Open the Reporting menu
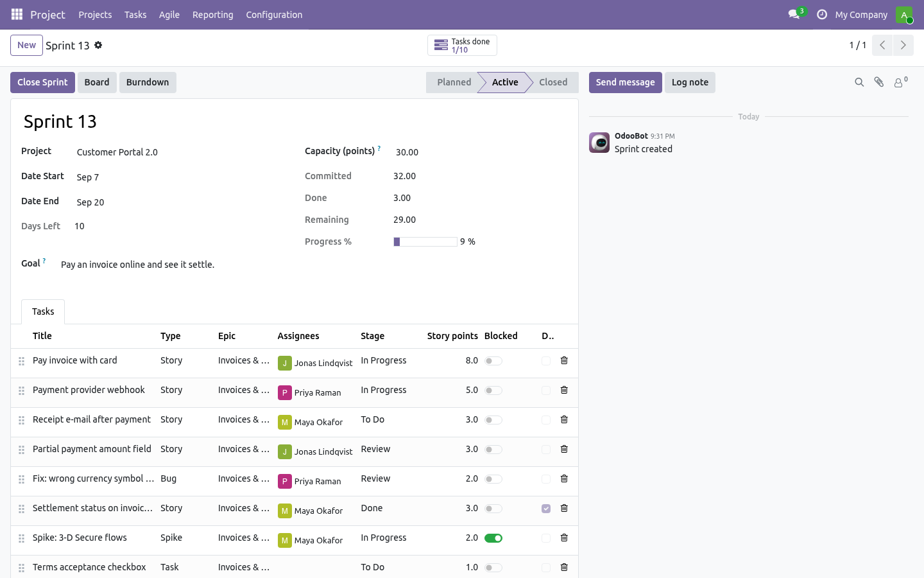Image resolution: width=924 pixels, height=578 pixels. click(212, 15)
